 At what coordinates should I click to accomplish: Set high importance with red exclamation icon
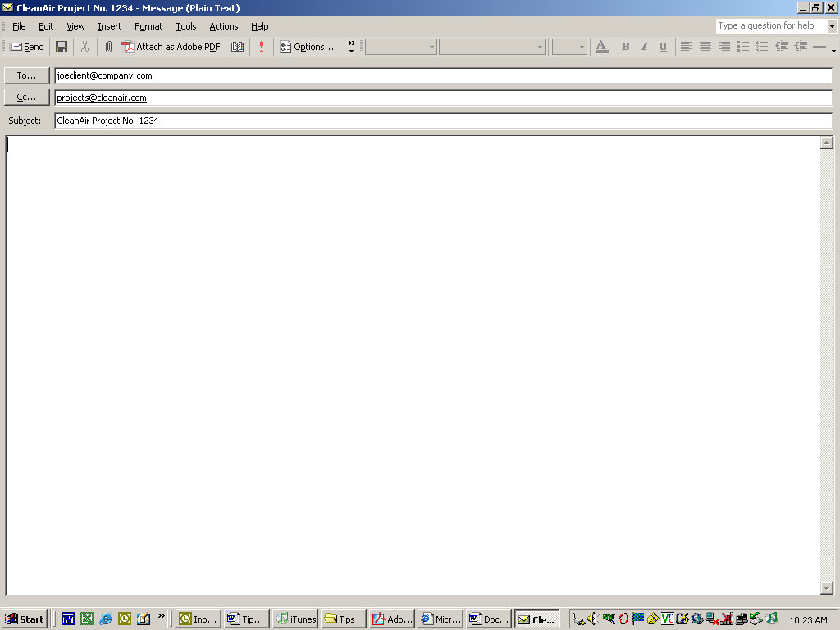pos(262,47)
